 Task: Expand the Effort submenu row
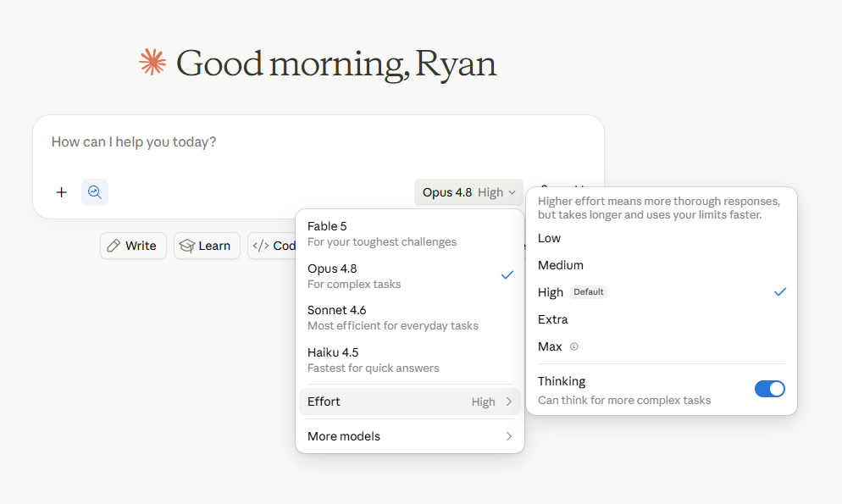coord(410,402)
